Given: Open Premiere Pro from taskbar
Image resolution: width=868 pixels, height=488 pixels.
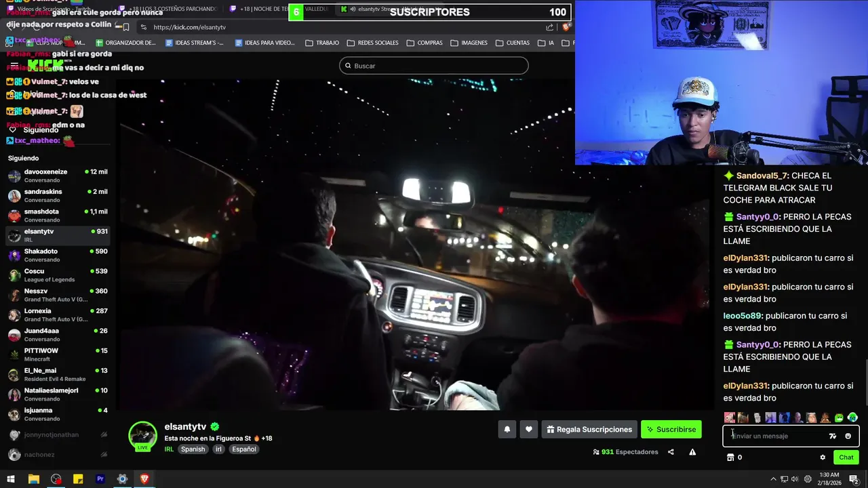Looking at the screenshot, I should (100, 479).
